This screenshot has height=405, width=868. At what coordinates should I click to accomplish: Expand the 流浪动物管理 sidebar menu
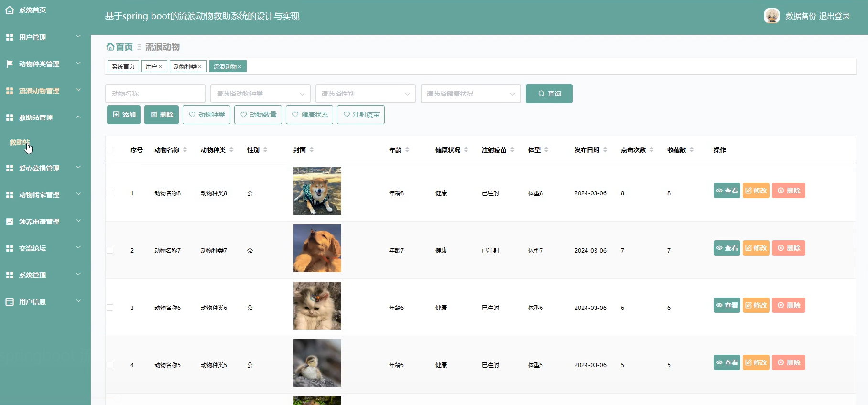[45, 90]
